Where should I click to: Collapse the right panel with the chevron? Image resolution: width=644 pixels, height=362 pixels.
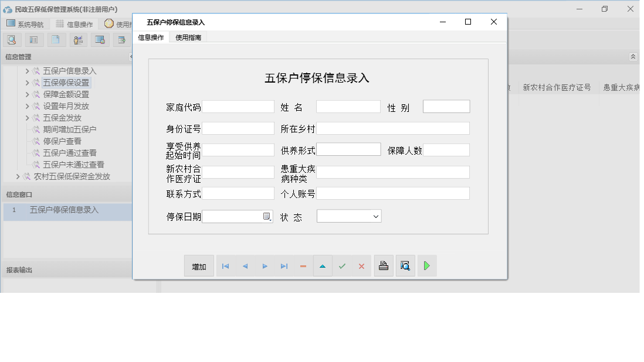click(x=633, y=57)
